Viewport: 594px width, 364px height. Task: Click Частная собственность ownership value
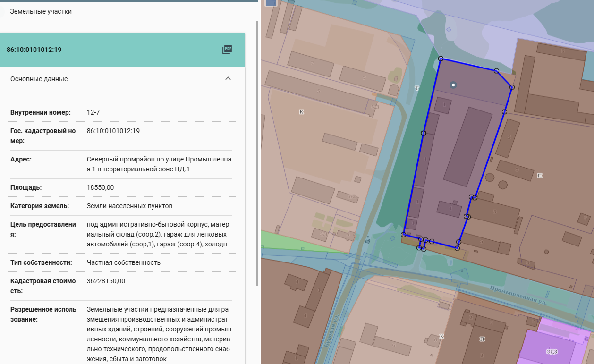(124, 262)
